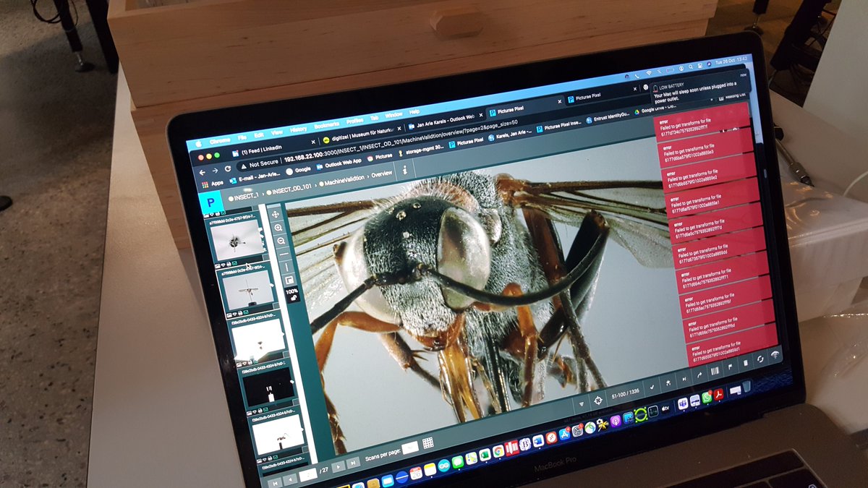Click the curved arrow share icon
The height and width of the screenshot is (488, 868).
700,375
